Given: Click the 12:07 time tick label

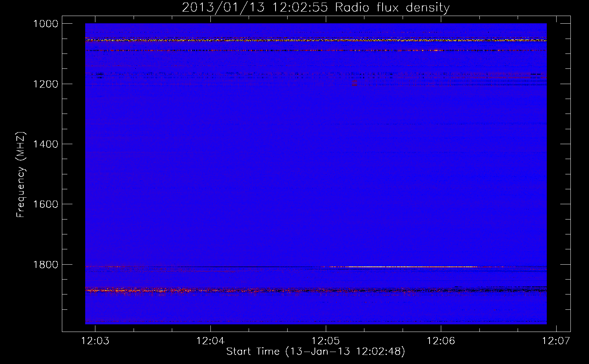Looking at the screenshot, I should [x=556, y=341].
